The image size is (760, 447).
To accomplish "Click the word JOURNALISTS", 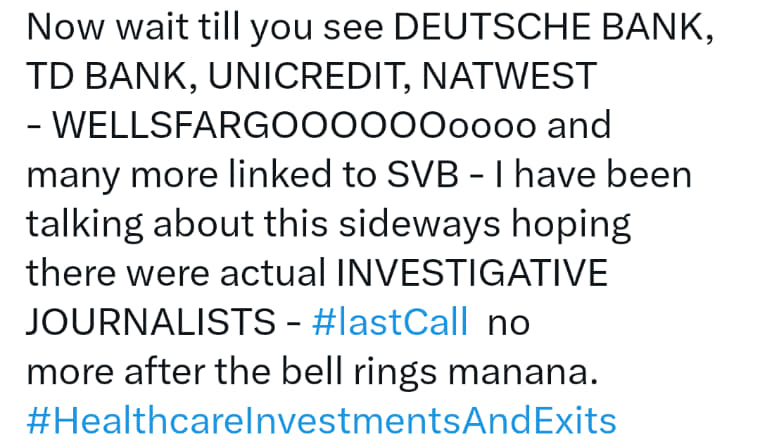I will pyautogui.click(x=151, y=322).
